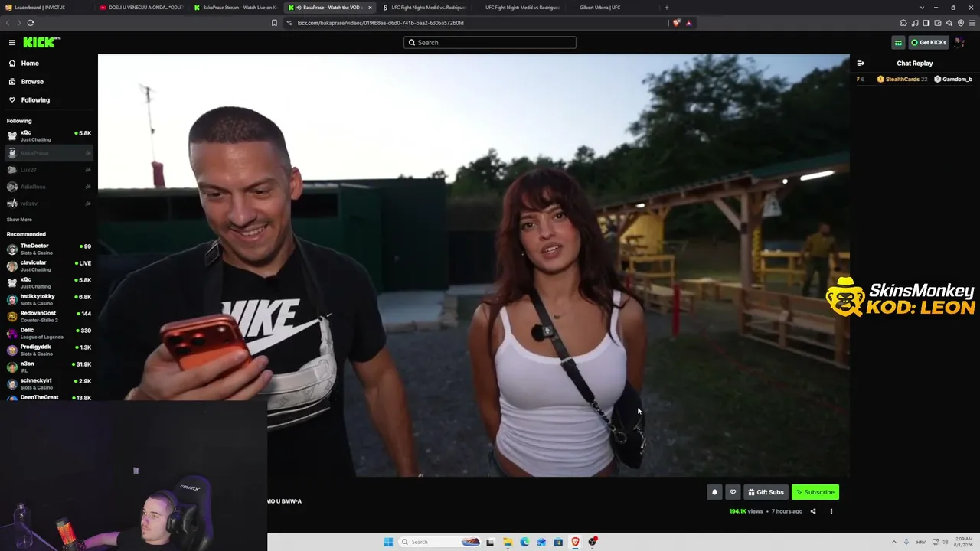This screenshot has height=551, width=980.
Task: Open xQc in the Recommended list
Action: [x=47, y=283]
